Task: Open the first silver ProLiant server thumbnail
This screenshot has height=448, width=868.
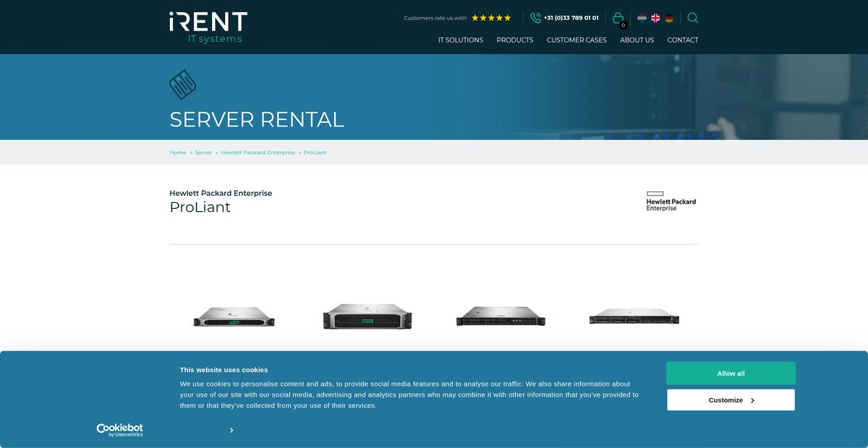Action: click(234, 316)
